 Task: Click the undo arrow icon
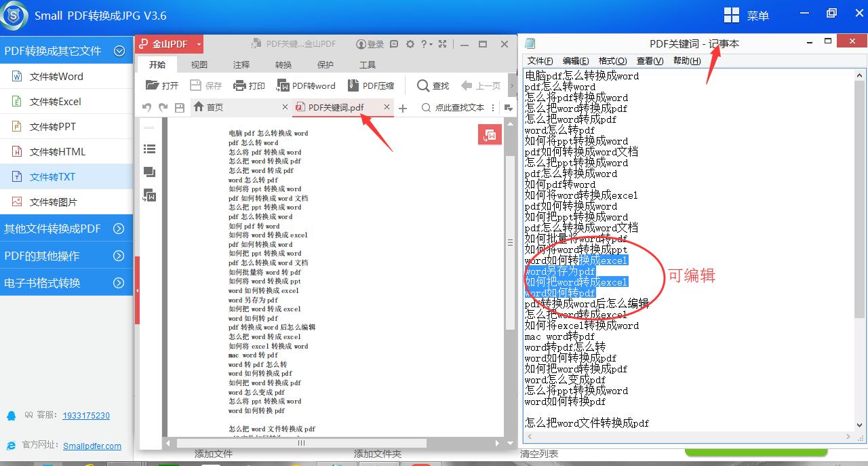pyautogui.click(x=147, y=107)
